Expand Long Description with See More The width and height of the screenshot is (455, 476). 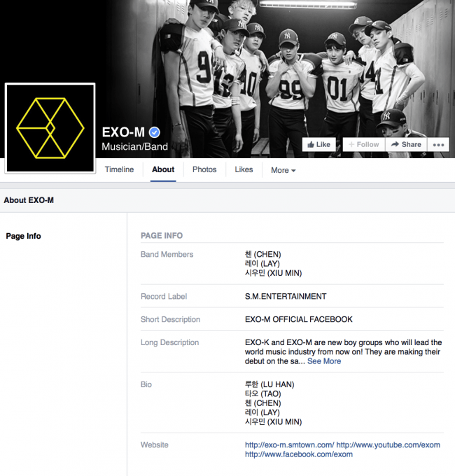coord(324,361)
